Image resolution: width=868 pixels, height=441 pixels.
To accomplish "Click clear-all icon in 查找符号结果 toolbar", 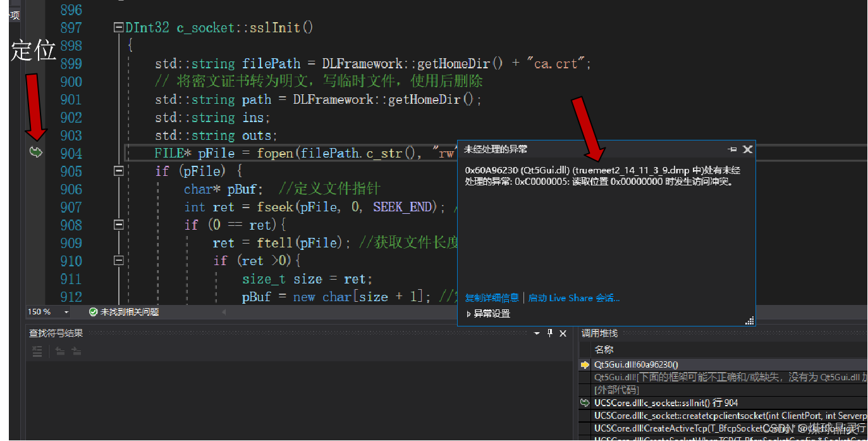I will (37, 351).
